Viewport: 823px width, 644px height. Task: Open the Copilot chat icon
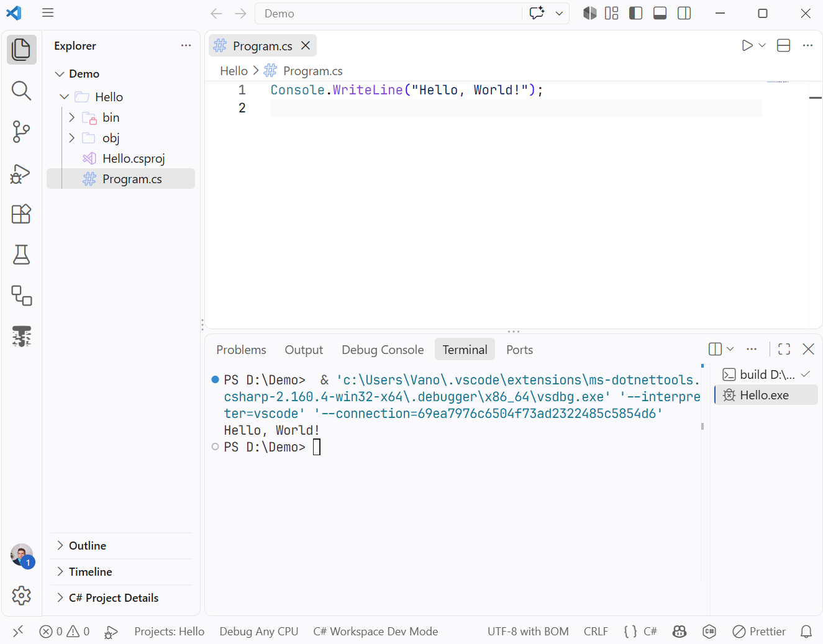point(537,13)
